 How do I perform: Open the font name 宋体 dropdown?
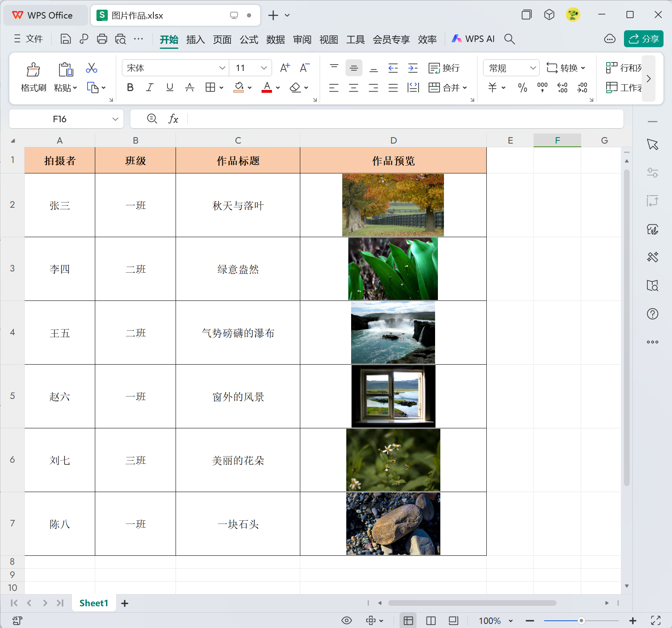pyautogui.click(x=222, y=68)
